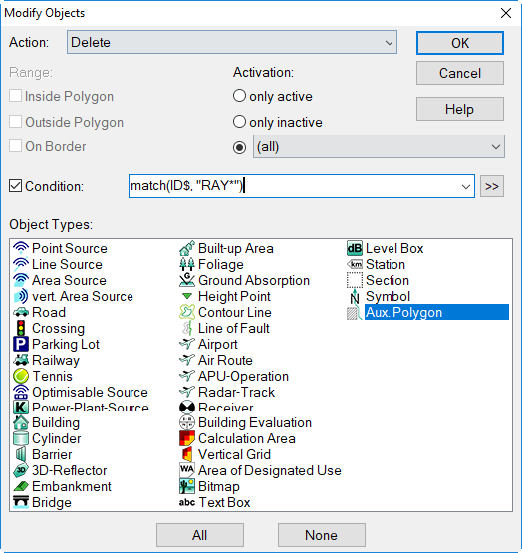This screenshot has width=522, height=553.
Task: Expand the (all) activation dropdown
Action: tap(378, 146)
